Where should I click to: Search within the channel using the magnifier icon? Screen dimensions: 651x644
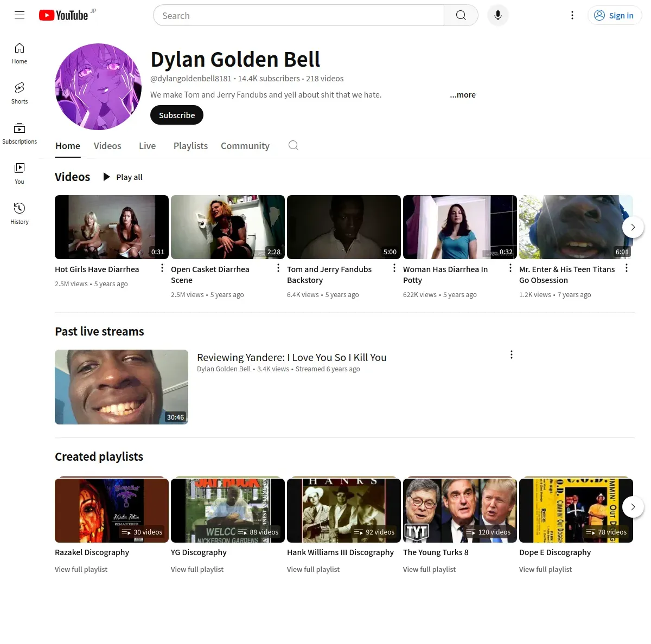(293, 145)
